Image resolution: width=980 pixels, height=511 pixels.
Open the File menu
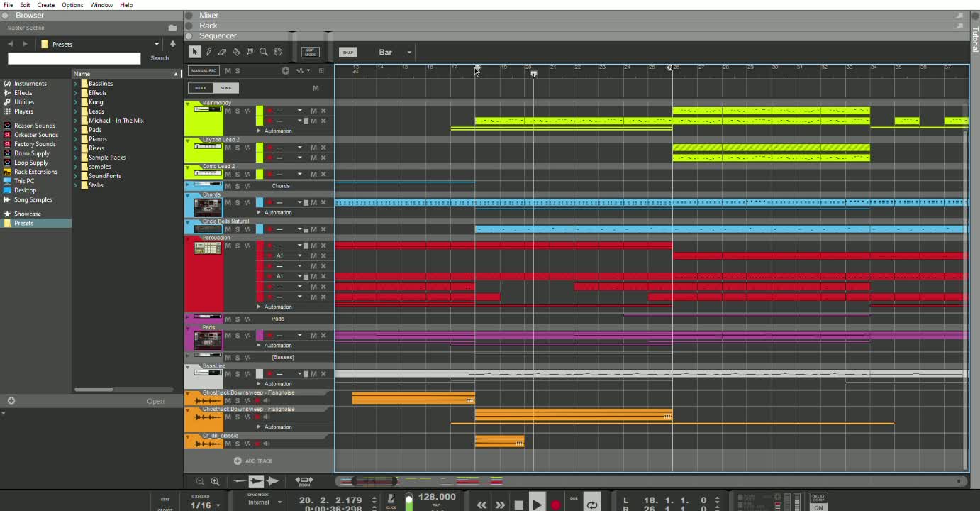click(x=8, y=5)
